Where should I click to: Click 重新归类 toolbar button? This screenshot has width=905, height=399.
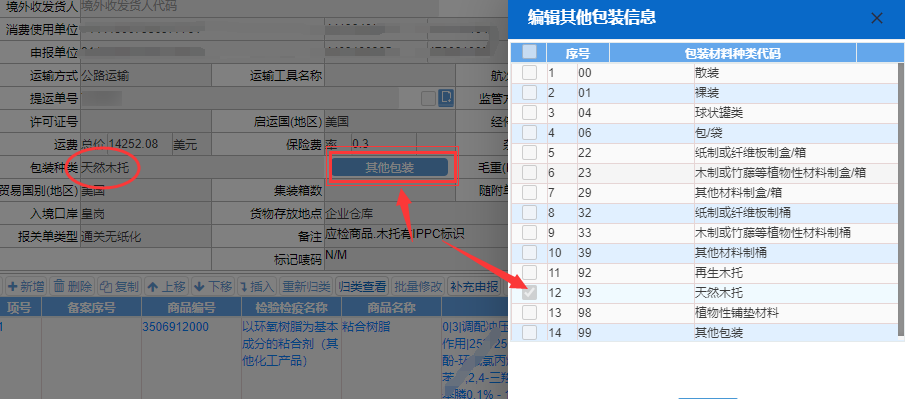point(306,286)
